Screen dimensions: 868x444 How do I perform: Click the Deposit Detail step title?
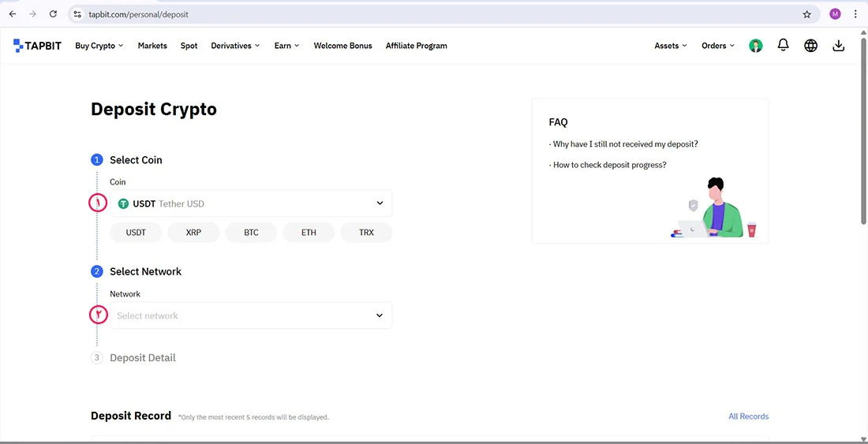[143, 358]
